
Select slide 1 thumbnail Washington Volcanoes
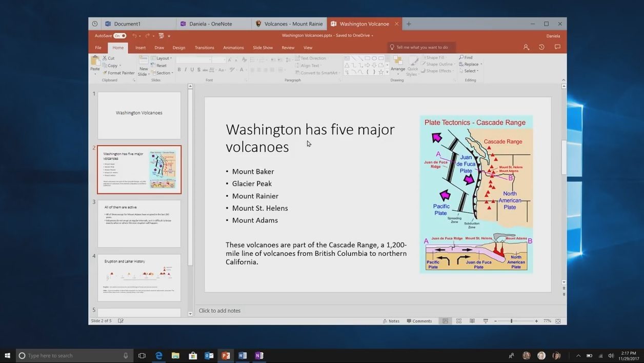[139, 115]
